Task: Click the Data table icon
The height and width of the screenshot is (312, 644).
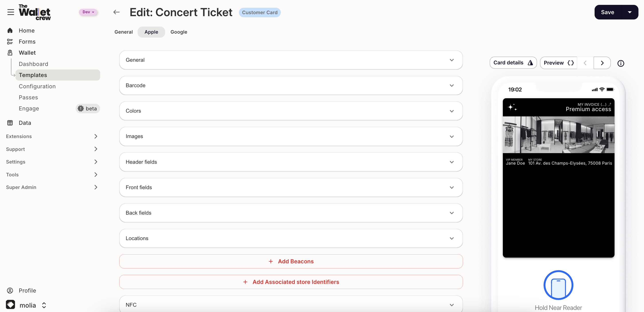Action: (x=10, y=123)
